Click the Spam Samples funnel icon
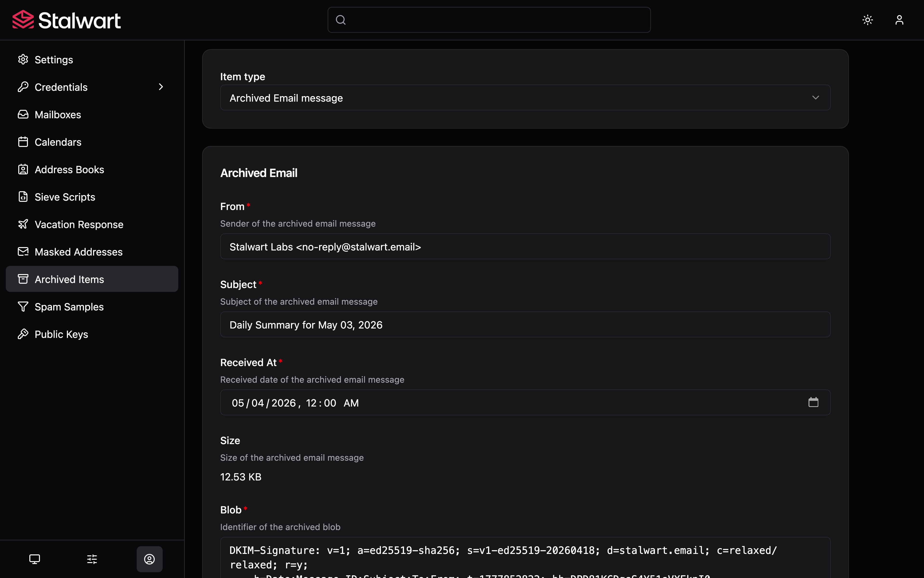 point(23,307)
